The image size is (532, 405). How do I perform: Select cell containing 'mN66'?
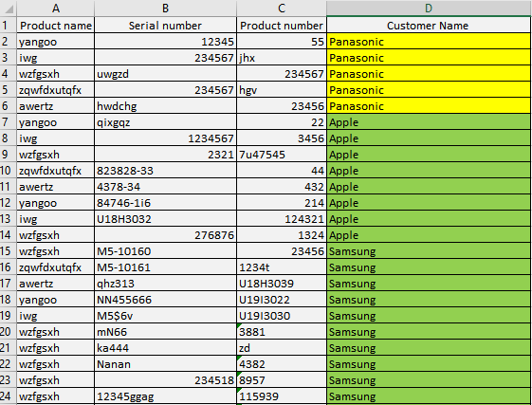165,331
